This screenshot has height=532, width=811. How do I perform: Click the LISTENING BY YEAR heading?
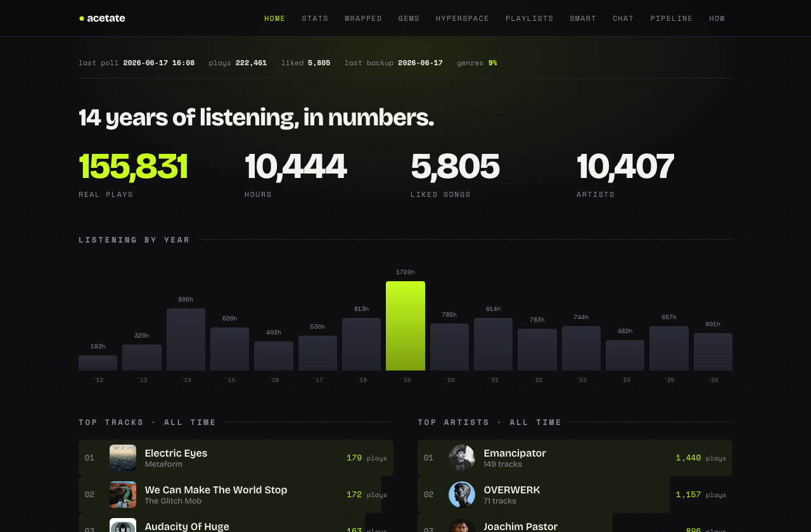pyautogui.click(x=134, y=240)
